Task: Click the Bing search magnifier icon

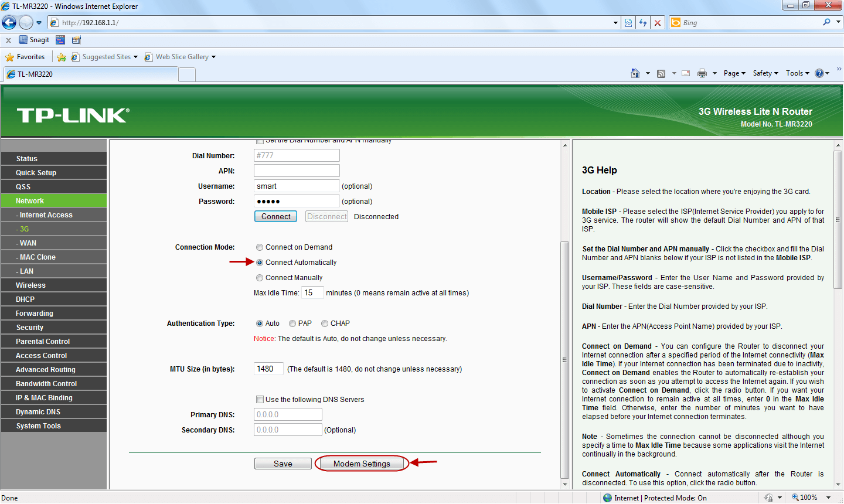Action: coord(826,22)
